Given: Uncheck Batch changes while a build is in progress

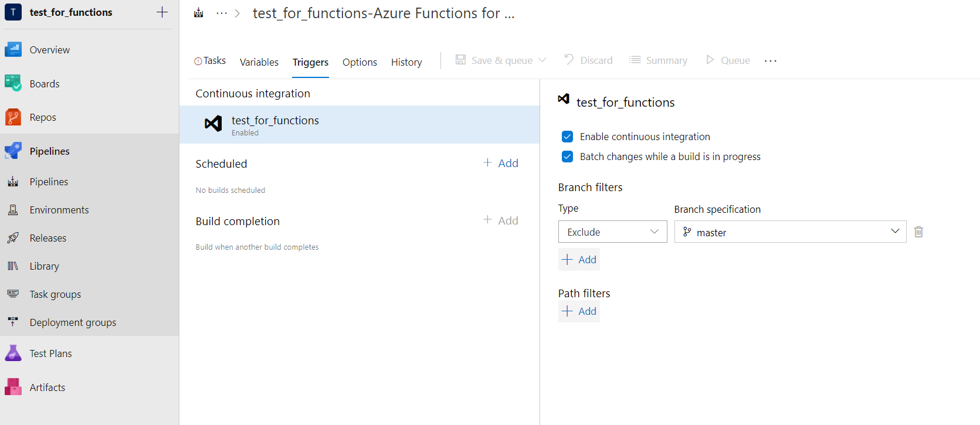Looking at the screenshot, I should click(x=567, y=157).
